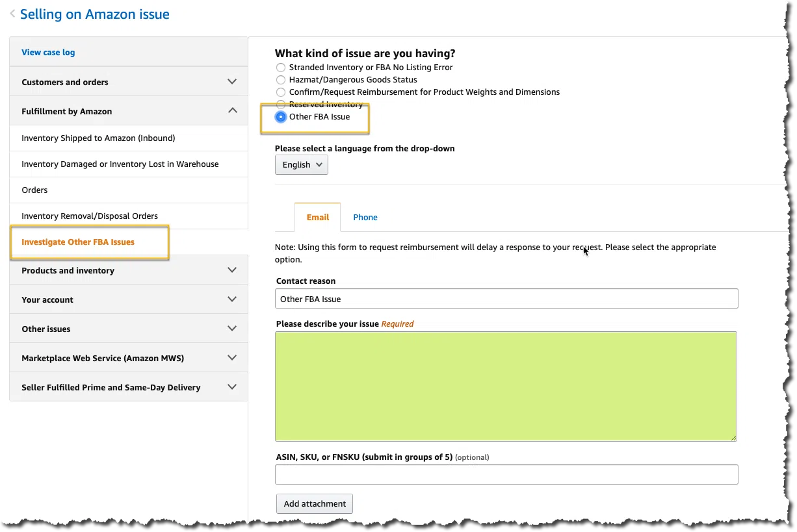This screenshot has height=532, width=797.
Task: Expand Marketplace Web Service (Amazon MWS)
Action: pos(129,358)
